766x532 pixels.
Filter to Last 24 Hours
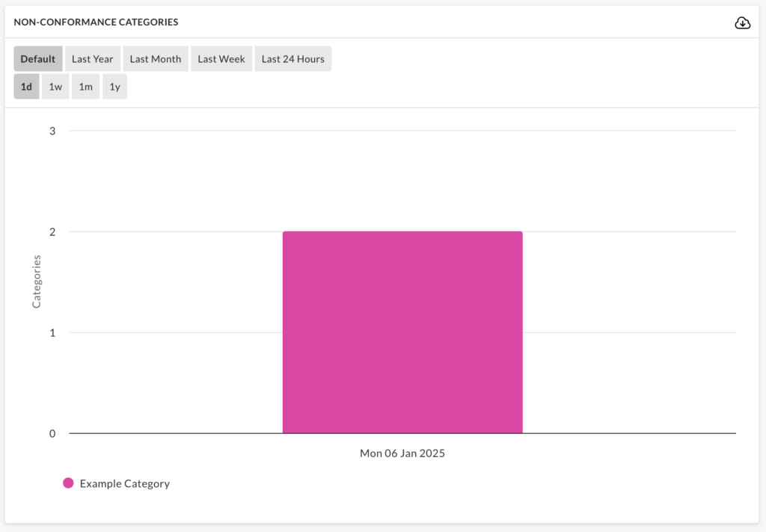click(x=293, y=58)
